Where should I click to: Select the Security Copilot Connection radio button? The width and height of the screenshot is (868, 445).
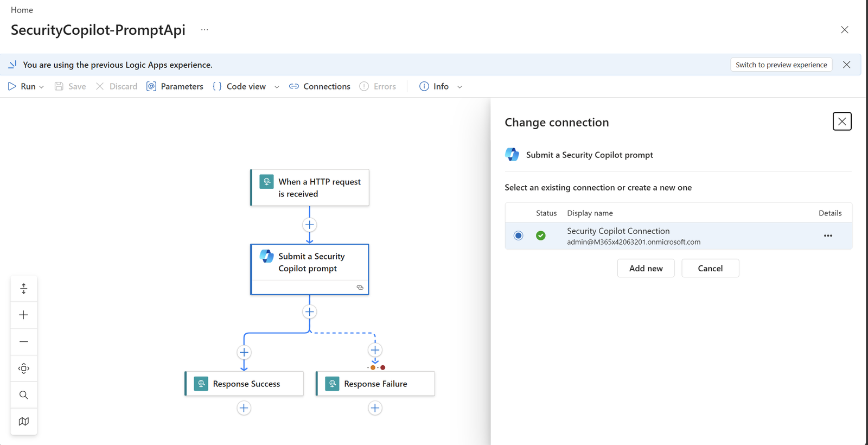(x=519, y=236)
